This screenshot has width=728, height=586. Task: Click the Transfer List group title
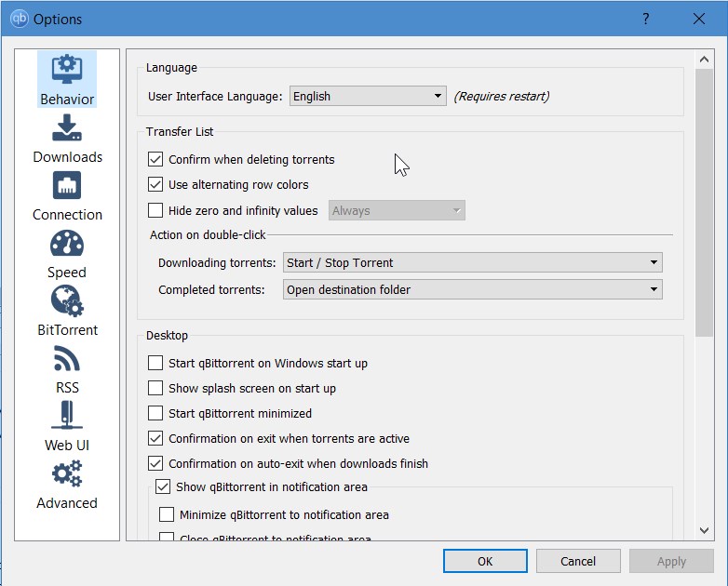coord(180,132)
